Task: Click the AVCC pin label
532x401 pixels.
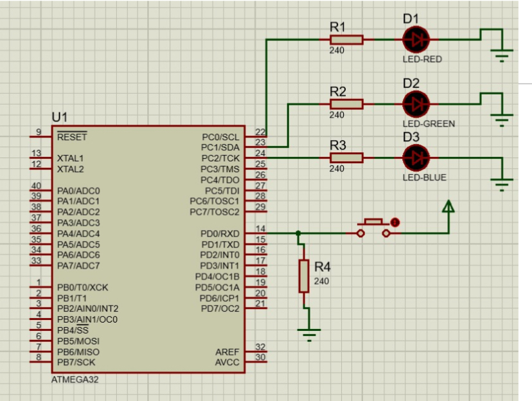Action: [227, 362]
